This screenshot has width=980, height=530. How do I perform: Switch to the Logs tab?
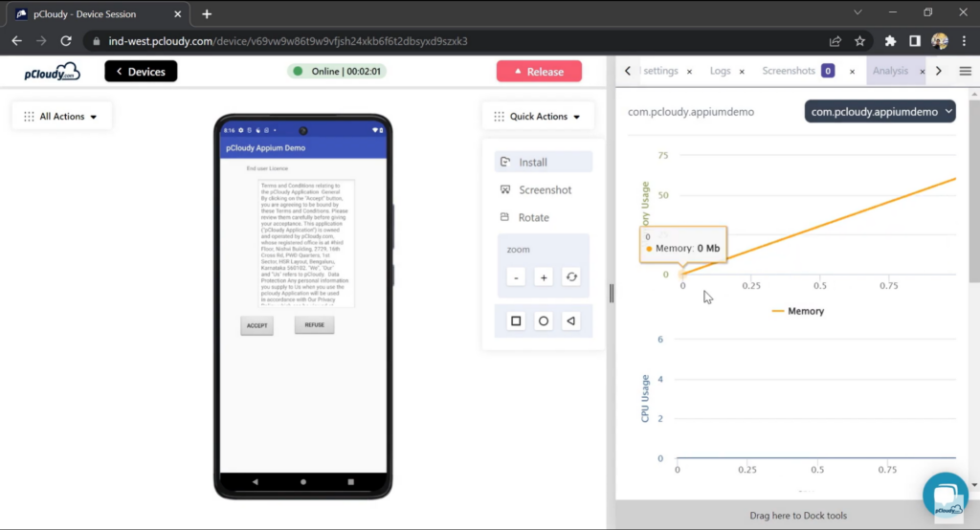pyautogui.click(x=720, y=71)
